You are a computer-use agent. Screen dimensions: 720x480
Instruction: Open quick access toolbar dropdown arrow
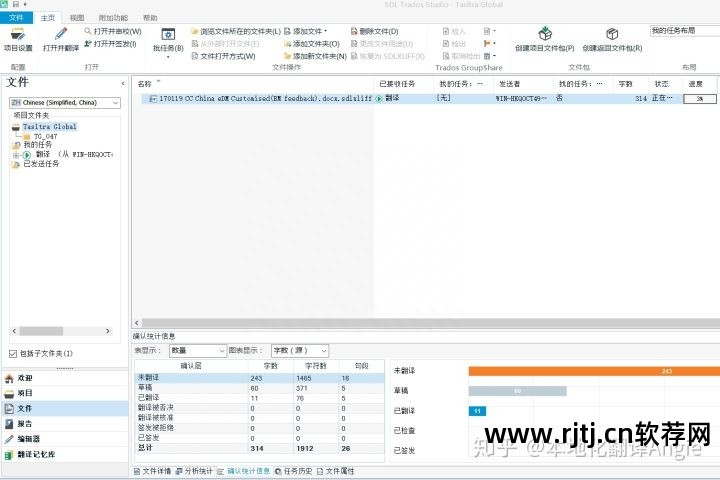click(x=25, y=4)
